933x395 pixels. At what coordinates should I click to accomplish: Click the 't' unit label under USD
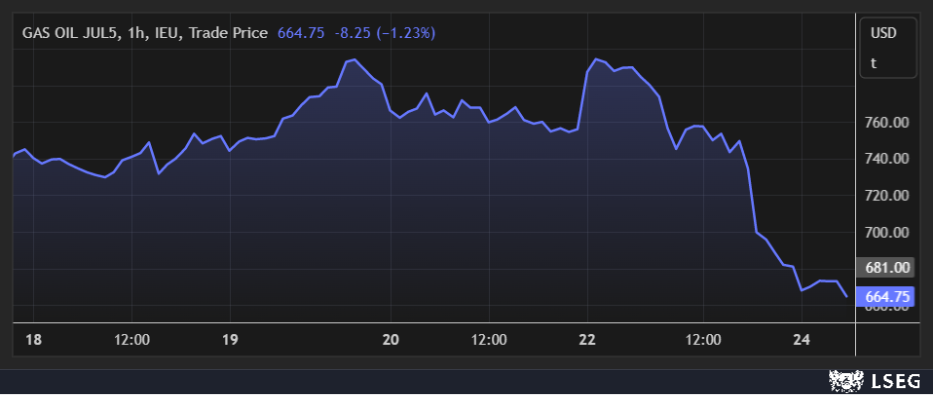[x=874, y=63]
